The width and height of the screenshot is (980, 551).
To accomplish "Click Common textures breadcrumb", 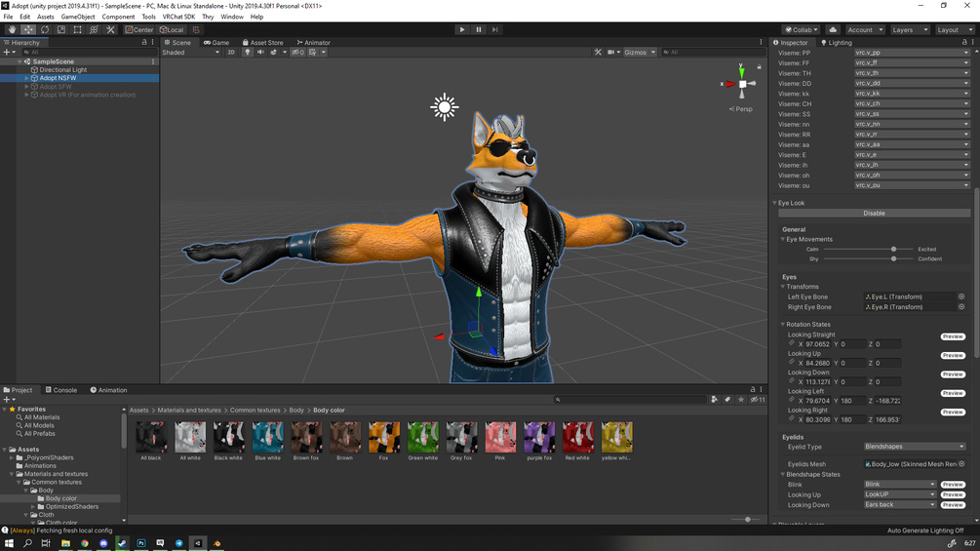I will tap(255, 411).
